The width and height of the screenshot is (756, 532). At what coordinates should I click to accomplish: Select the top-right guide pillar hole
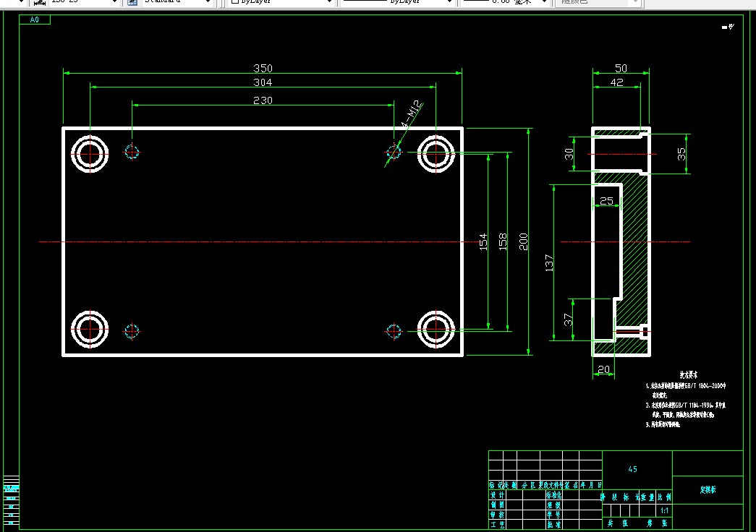coord(436,154)
